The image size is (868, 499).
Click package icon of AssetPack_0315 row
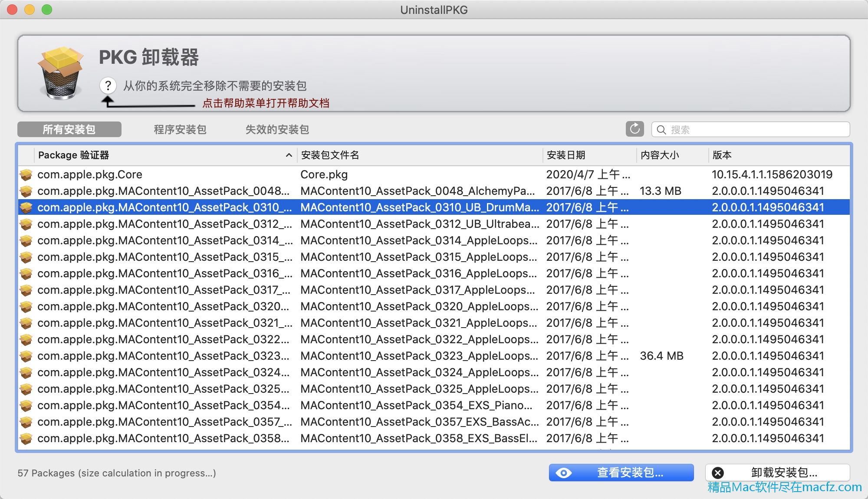26,257
